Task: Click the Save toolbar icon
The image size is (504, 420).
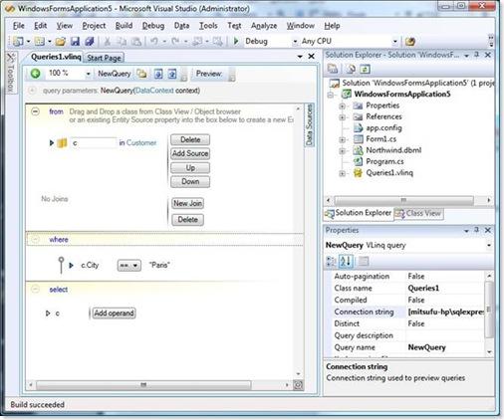Action: point(75,41)
